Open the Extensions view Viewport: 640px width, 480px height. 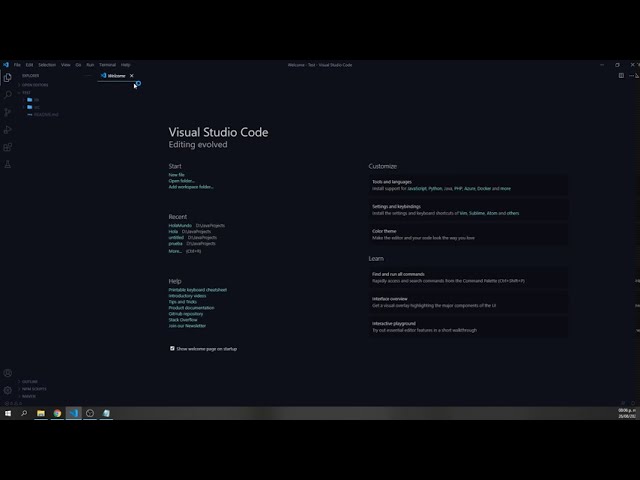tap(7, 147)
